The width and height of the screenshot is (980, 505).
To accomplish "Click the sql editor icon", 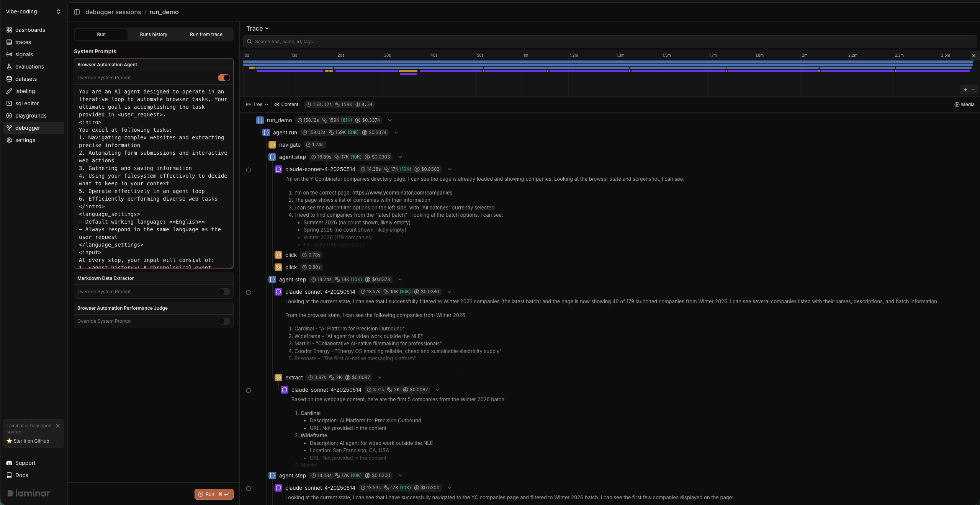I will [x=9, y=103].
